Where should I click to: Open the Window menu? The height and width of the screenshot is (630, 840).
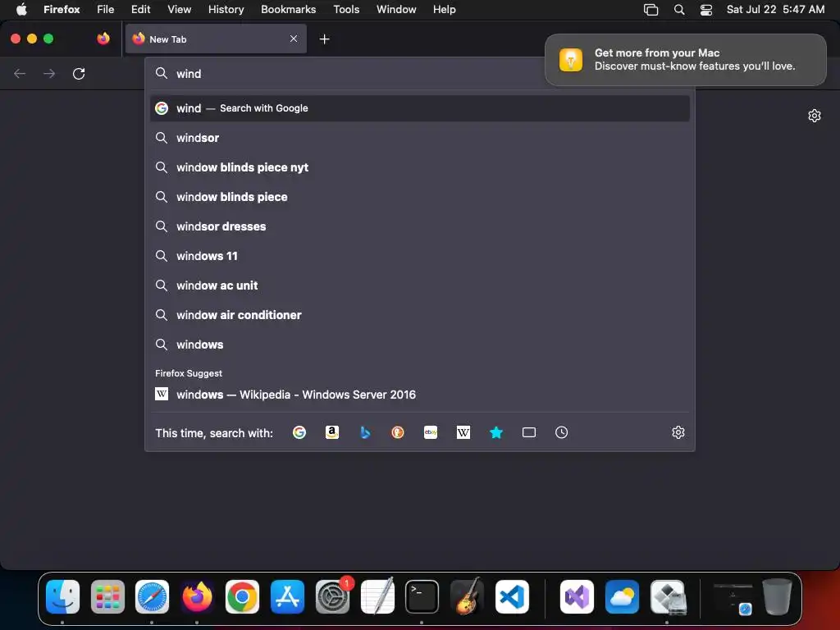click(396, 9)
